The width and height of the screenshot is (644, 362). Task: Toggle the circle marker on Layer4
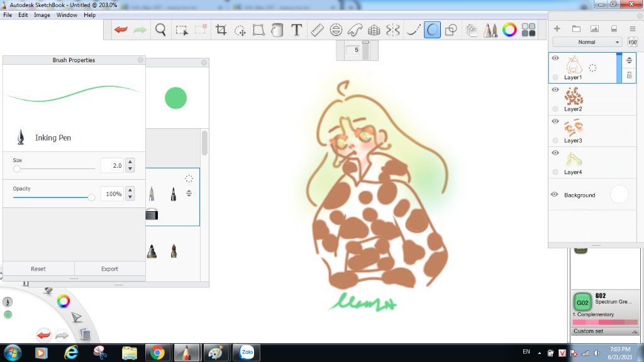click(555, 172)
